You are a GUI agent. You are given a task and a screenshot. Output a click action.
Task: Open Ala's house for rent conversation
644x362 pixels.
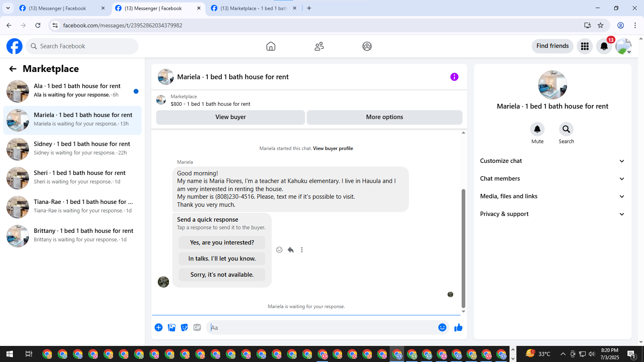coord(72,91)
